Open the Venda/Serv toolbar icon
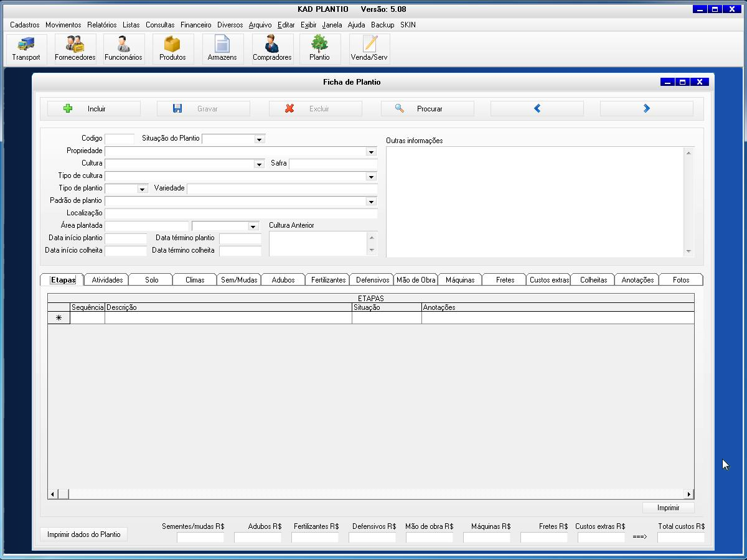The width and height of the screenshot is (747, 560). 369,49
